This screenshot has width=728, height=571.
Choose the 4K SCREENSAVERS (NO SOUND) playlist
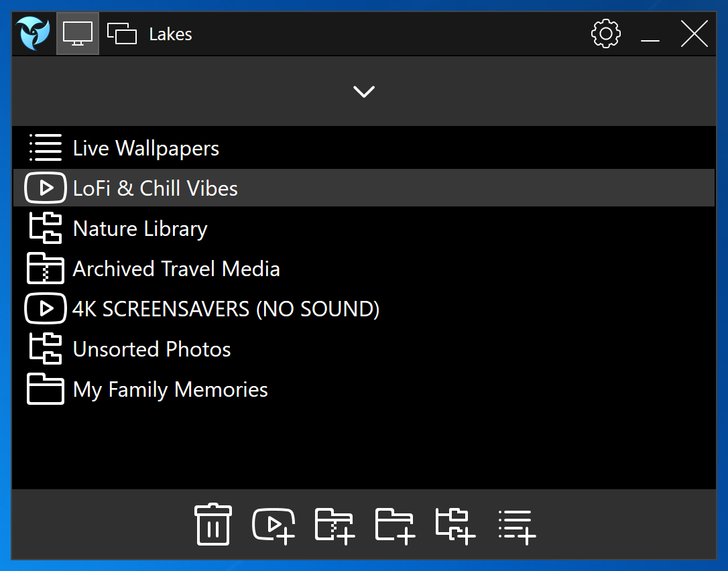(x=225, y=308)
